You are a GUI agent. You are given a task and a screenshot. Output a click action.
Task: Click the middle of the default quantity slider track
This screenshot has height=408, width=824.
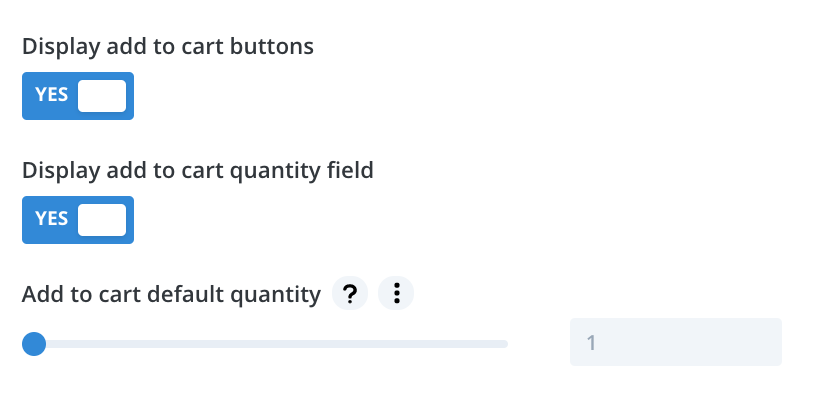coord(265,344)
